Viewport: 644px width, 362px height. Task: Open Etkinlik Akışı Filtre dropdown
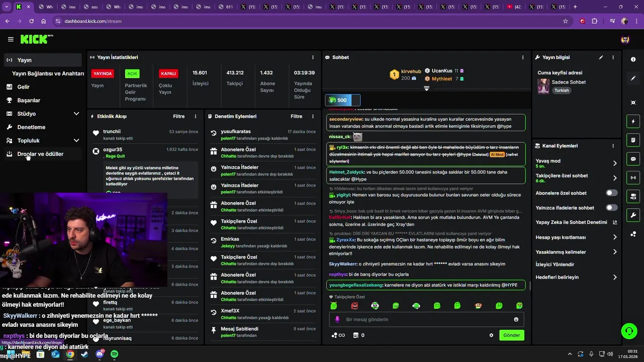tap(179, 116)
